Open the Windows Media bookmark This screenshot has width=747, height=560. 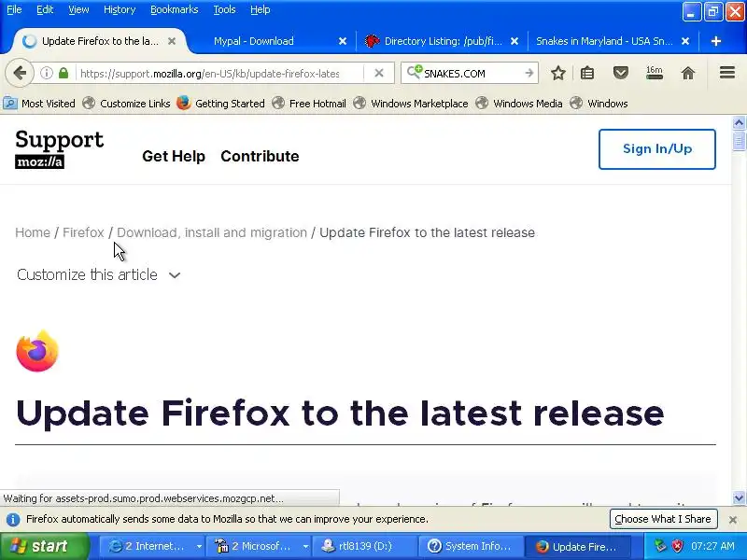point(519,104)
